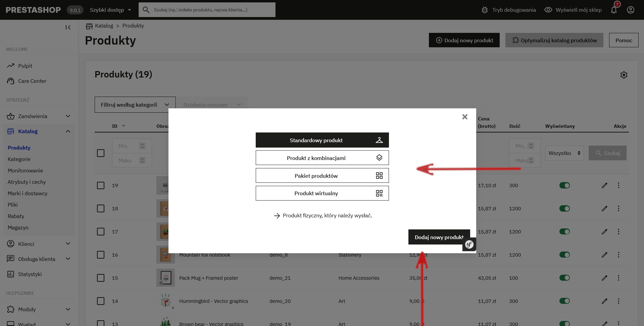Screen dimensions: 644x326
Task: Collapse the sidebar navigation menu
Action: (x=68, y=28)
